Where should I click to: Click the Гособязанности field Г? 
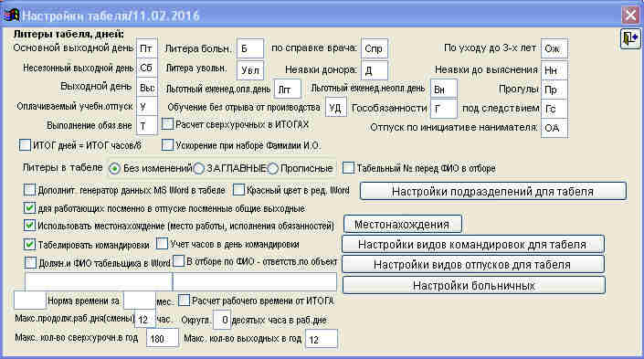click(x=444, y=109)
